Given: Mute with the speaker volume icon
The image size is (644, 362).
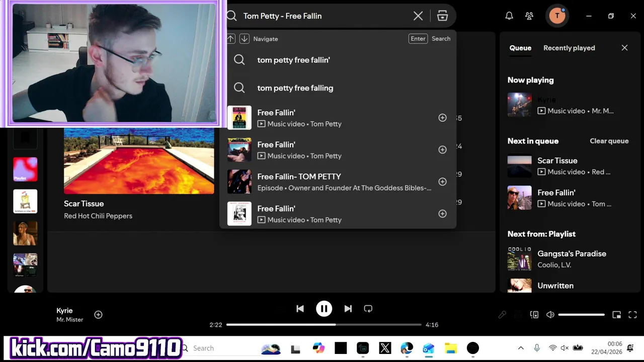Looking at the screenshot, I should tap(550, 315).
